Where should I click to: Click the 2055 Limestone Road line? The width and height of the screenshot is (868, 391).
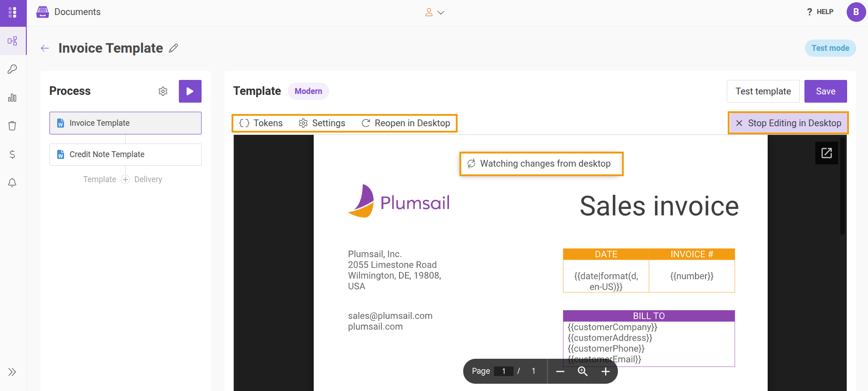coord(392,265)
